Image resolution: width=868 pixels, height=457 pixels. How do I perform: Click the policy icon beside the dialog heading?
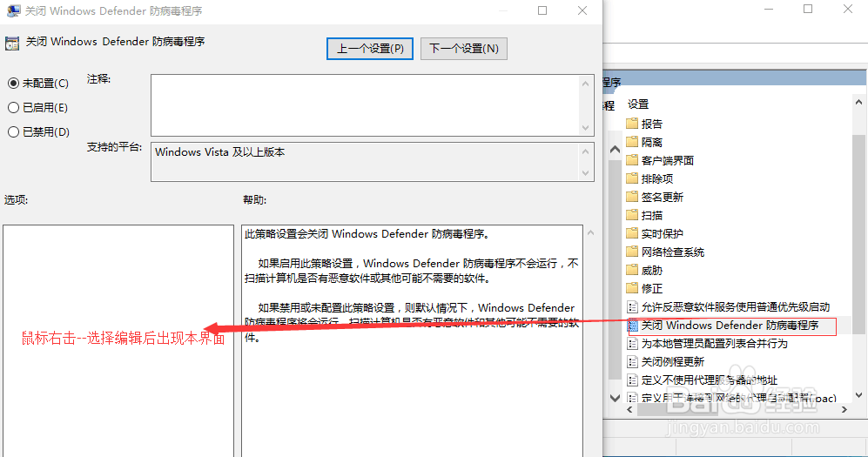[x=12, y=44]
